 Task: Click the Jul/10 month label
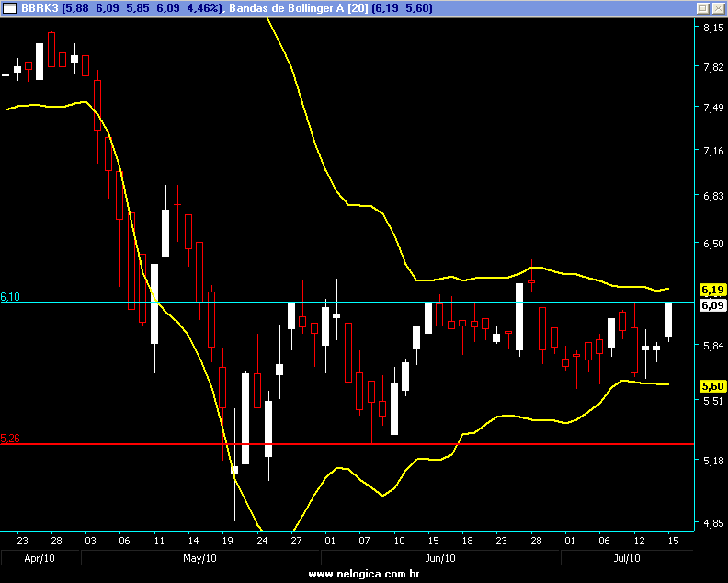coord(627,558)
